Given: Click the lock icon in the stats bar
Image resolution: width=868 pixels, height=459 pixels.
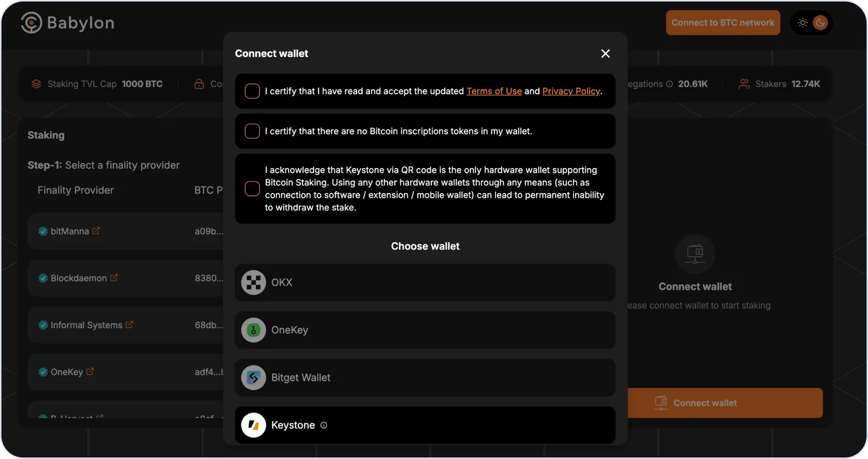Looking at the screenshot, I should click(199, 84).
